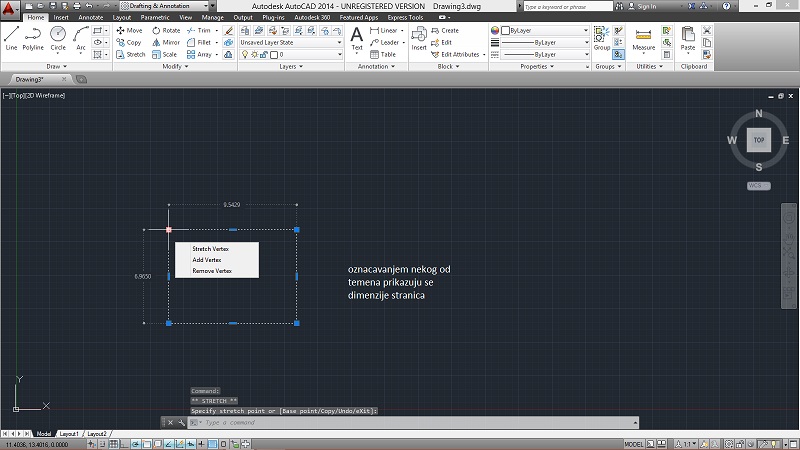Switch to the Annotate ribbon tab
Image resolution: width=800 pixels, height=450 pixels.
[90, 17]
